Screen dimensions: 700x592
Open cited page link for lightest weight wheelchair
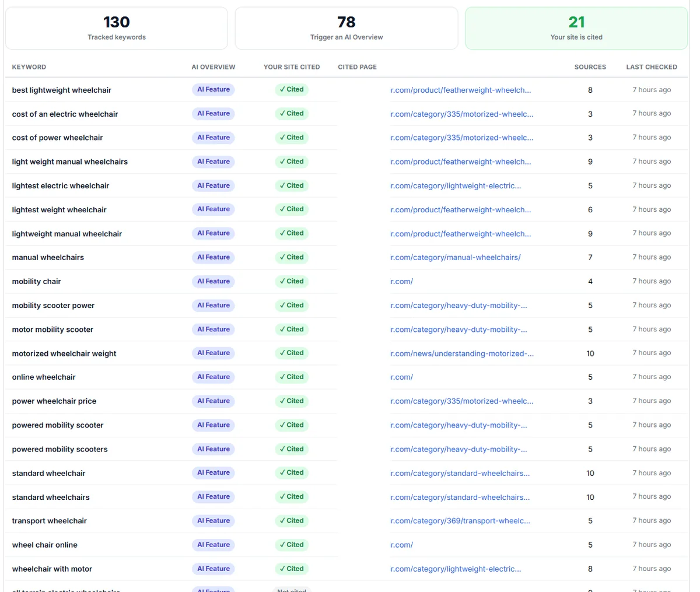pyautogui.click(x=461, y=209)
